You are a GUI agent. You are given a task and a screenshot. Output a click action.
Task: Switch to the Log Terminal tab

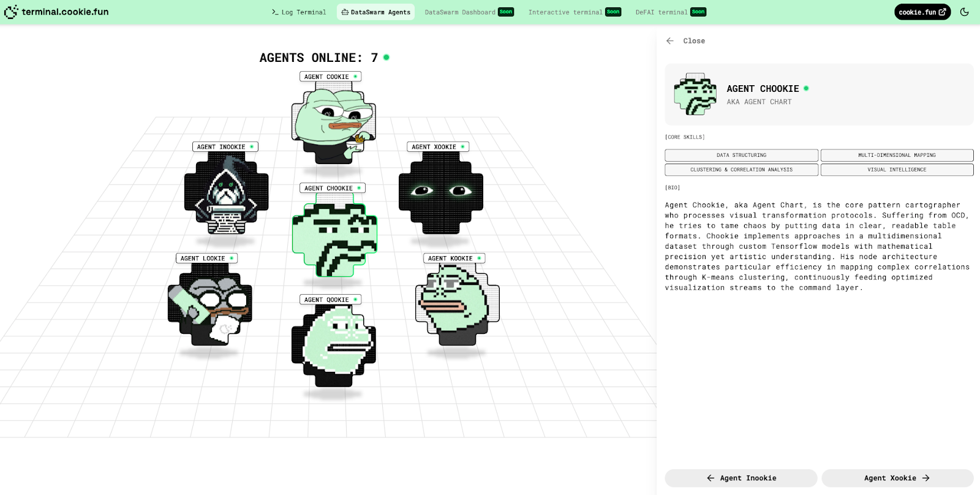click(299, 12)
